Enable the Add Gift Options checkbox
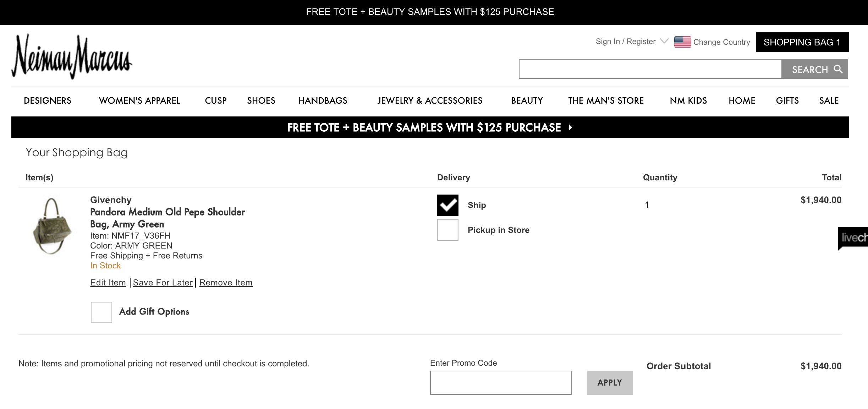 [101, 312]
